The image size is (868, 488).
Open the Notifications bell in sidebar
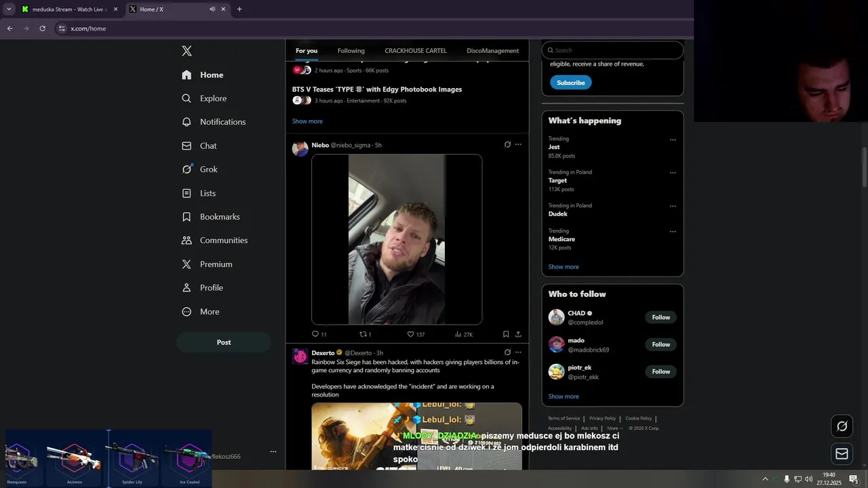[186, 122]
